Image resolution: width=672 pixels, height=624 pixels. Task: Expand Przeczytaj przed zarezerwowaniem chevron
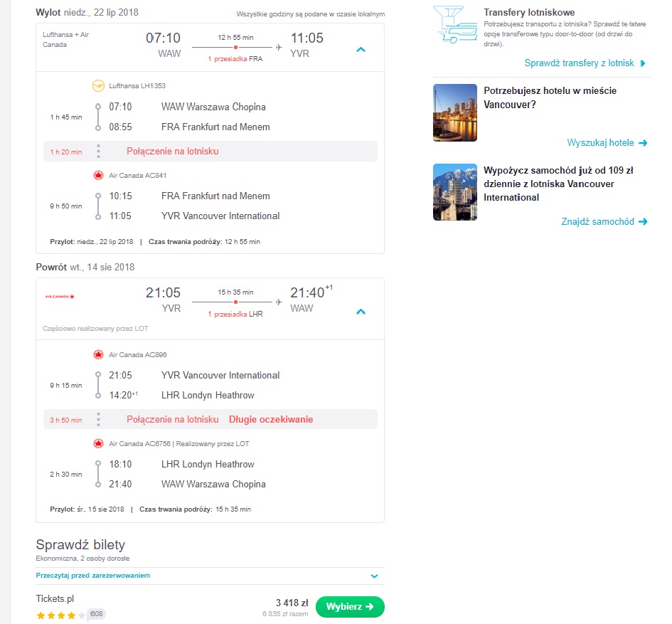pyautogui.click(x=374, y=576)
